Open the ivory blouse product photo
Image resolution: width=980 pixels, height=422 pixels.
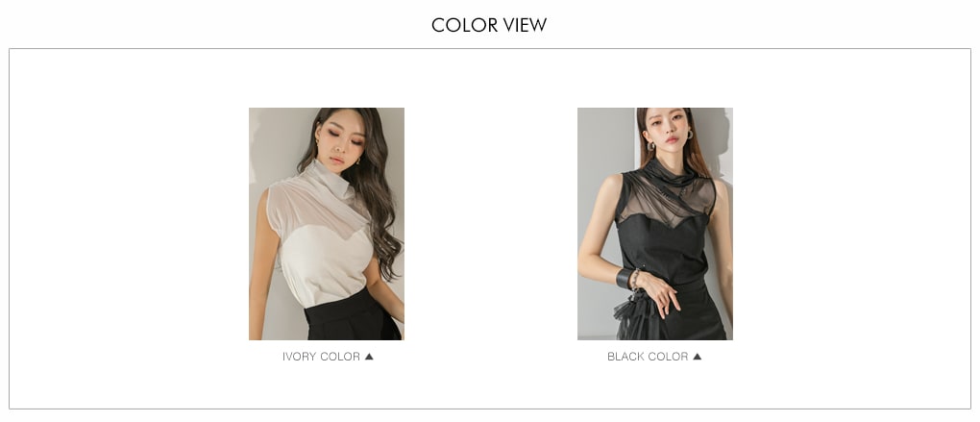327,224
